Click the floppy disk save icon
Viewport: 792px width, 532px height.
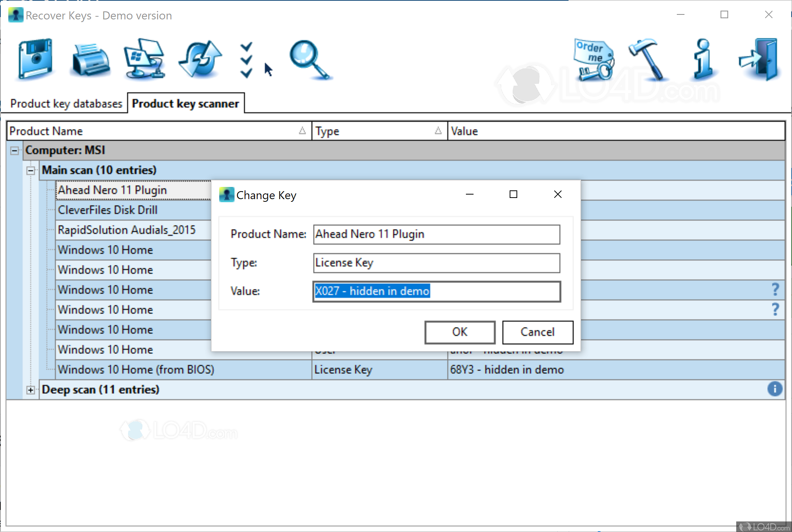[x=35, y=59]
